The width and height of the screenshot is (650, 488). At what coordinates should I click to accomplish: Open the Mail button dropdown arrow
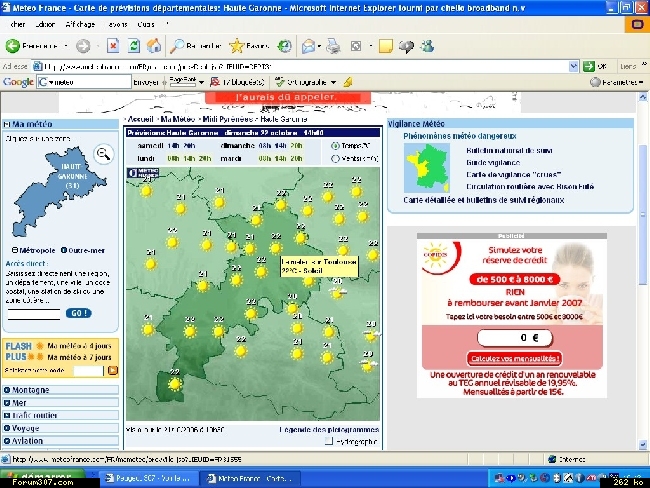(x=319, y=46)
